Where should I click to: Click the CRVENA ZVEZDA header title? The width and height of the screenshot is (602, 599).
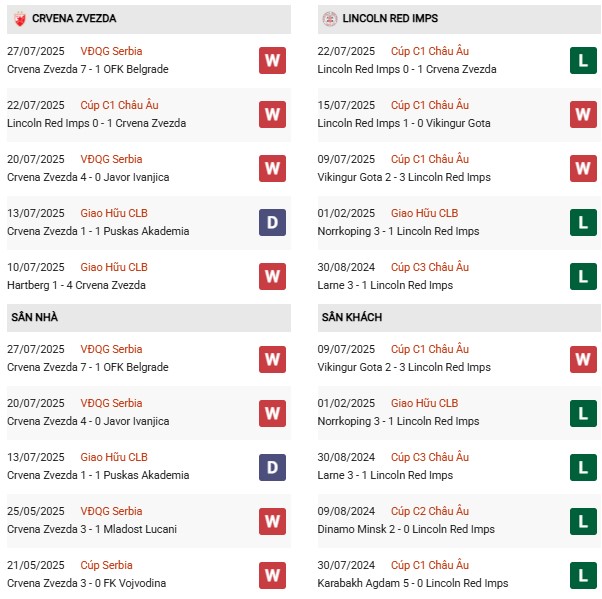point(74,19)
